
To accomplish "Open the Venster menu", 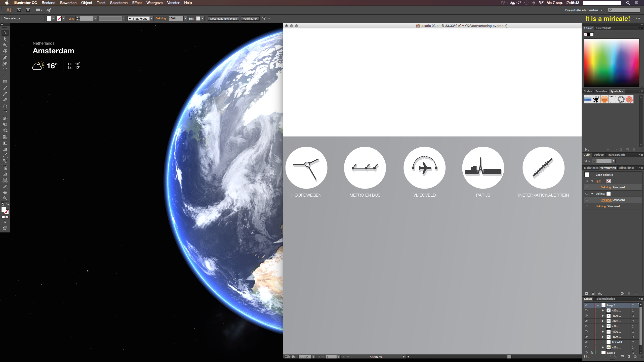I will coord(173,3).
